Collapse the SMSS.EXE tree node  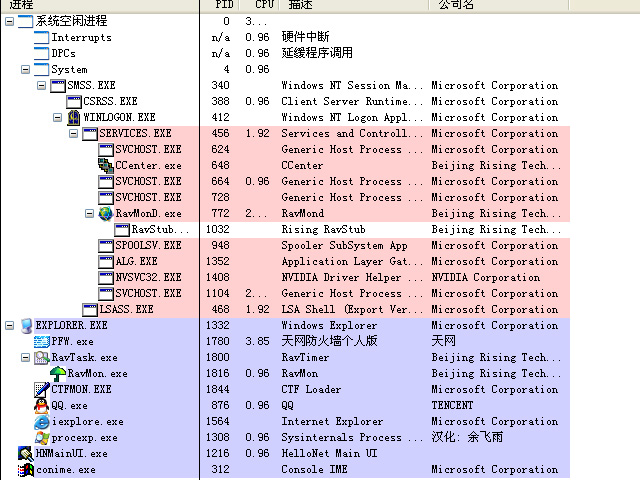(42, 86)
